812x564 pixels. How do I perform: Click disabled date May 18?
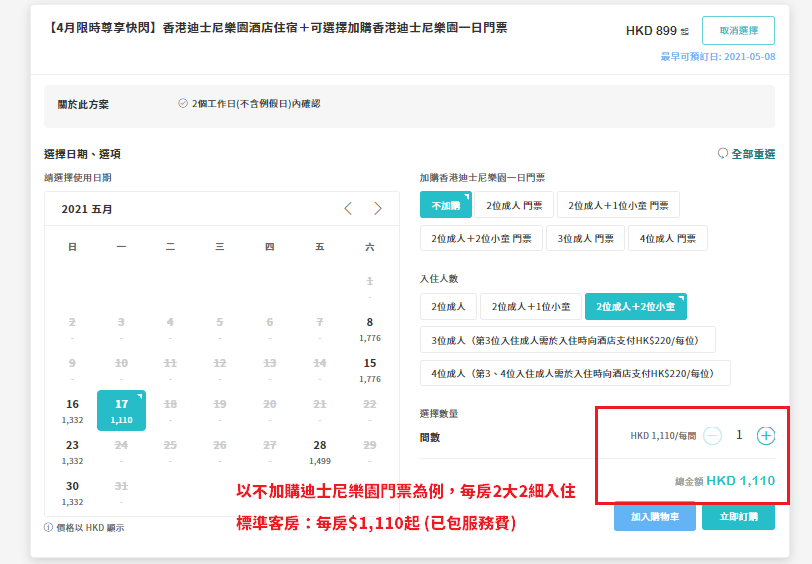170,411
